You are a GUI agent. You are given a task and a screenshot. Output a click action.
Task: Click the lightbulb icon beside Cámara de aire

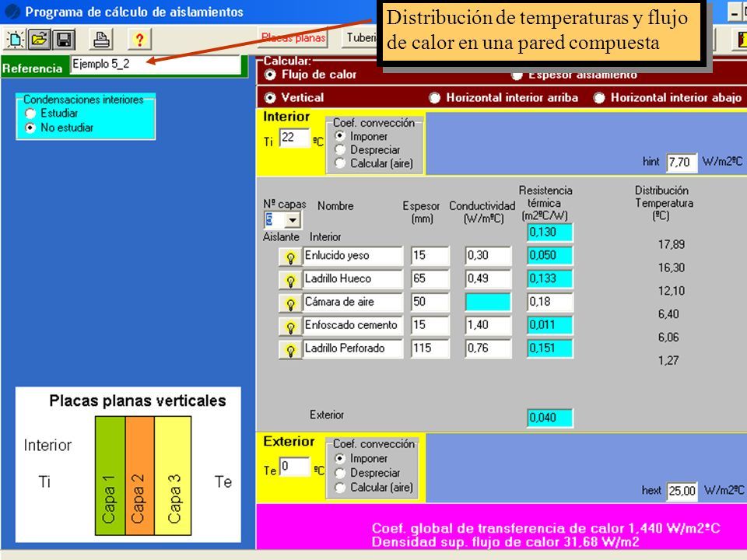290,303
